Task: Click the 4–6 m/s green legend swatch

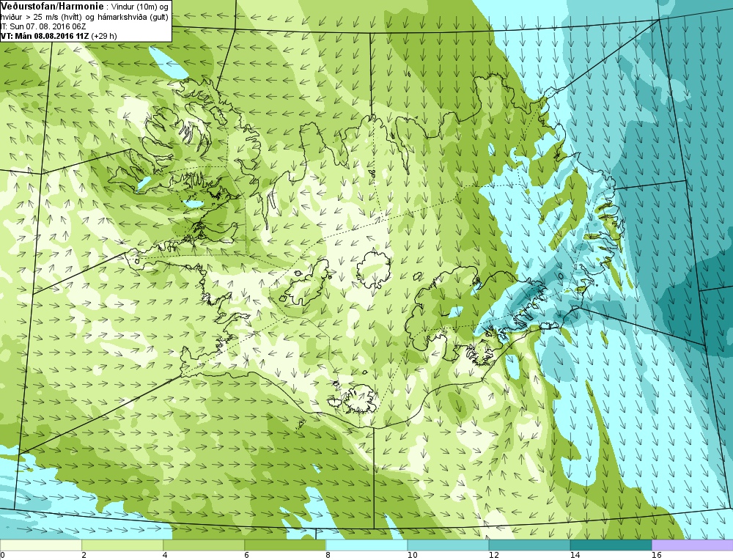Action: tap(204, 545)
